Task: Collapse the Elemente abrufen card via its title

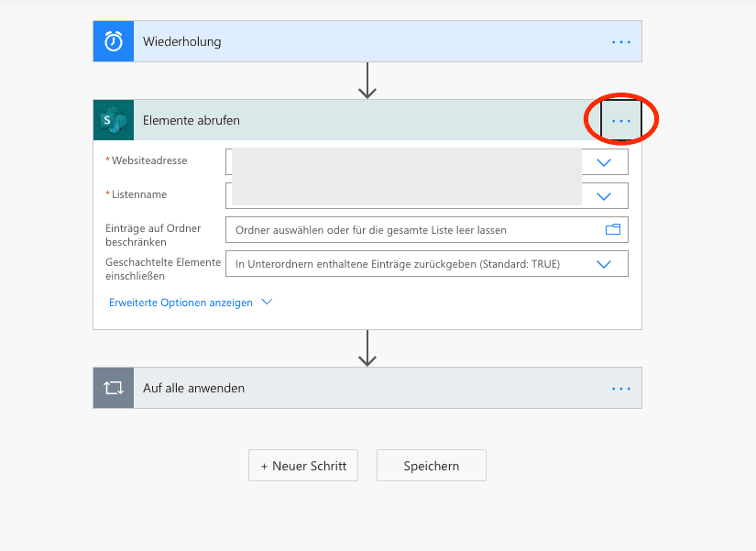Action: tap(192, 120)
